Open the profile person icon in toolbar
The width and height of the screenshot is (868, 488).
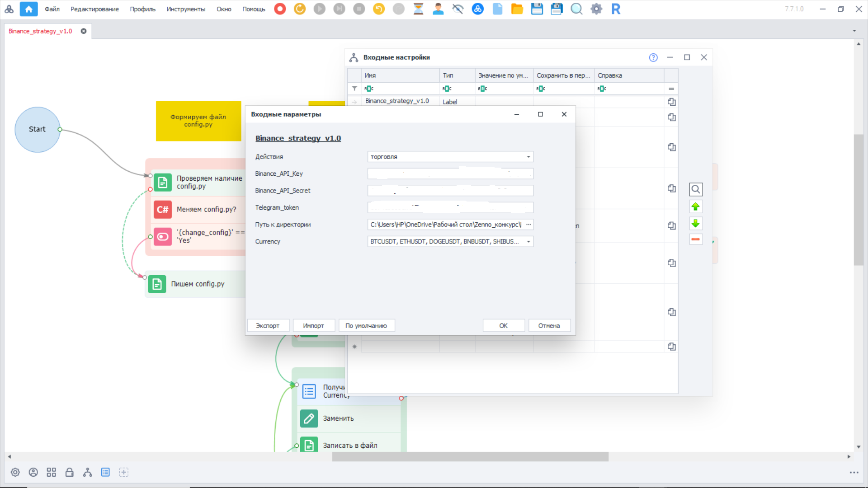[438, 9]
